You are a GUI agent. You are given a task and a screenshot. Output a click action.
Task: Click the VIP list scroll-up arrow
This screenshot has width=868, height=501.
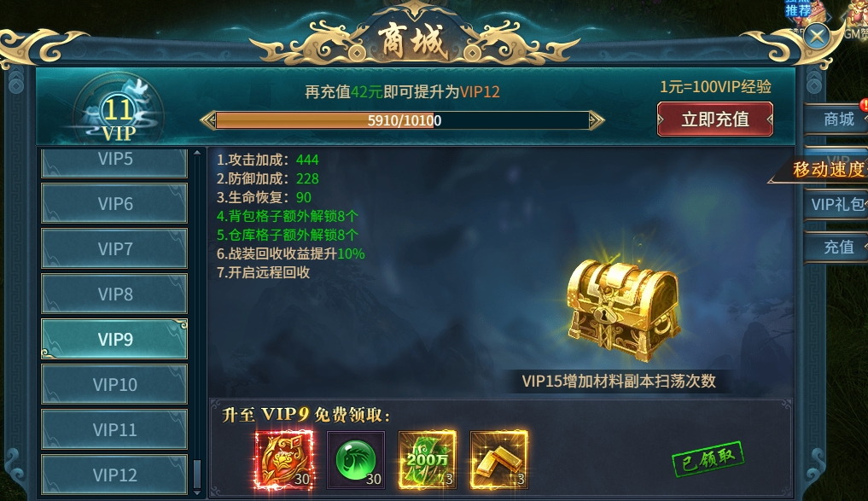[197, 153]
